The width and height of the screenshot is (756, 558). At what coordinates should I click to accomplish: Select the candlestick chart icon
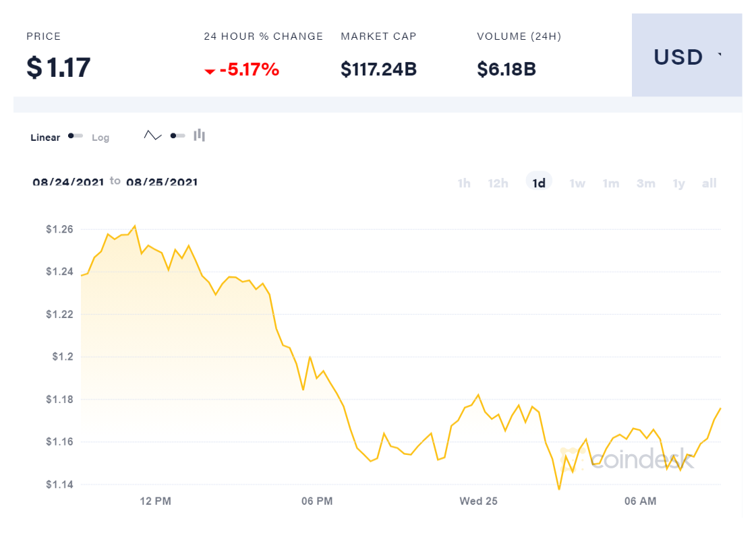click(x=199, y=135)
